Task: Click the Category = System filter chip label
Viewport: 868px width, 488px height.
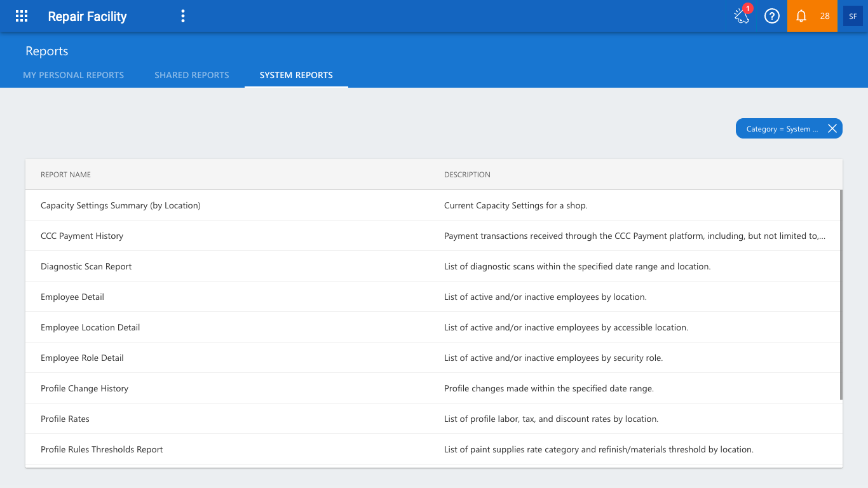Action: tap(782, 129)
